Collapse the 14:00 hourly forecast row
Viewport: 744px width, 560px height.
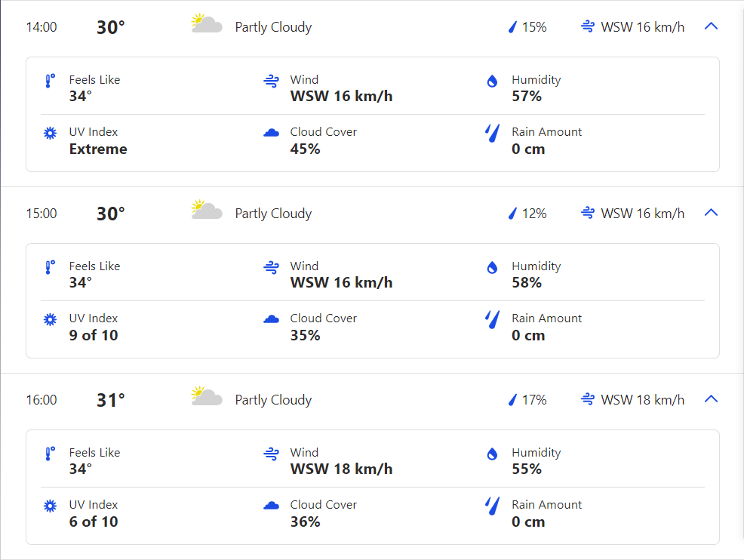click(x=710, y=26)
